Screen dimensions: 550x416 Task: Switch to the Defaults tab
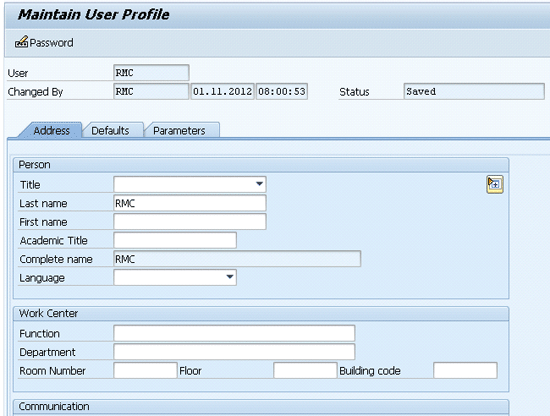point(110,130)
